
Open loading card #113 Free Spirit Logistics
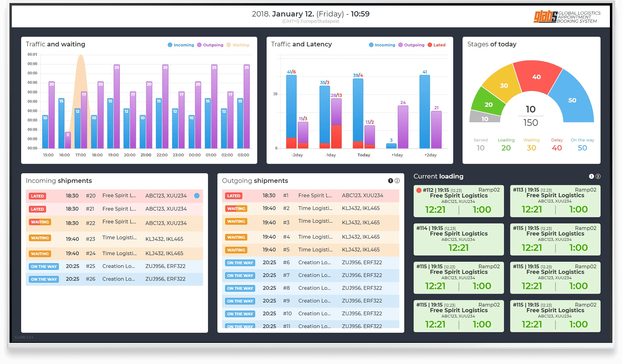[555, 201]
